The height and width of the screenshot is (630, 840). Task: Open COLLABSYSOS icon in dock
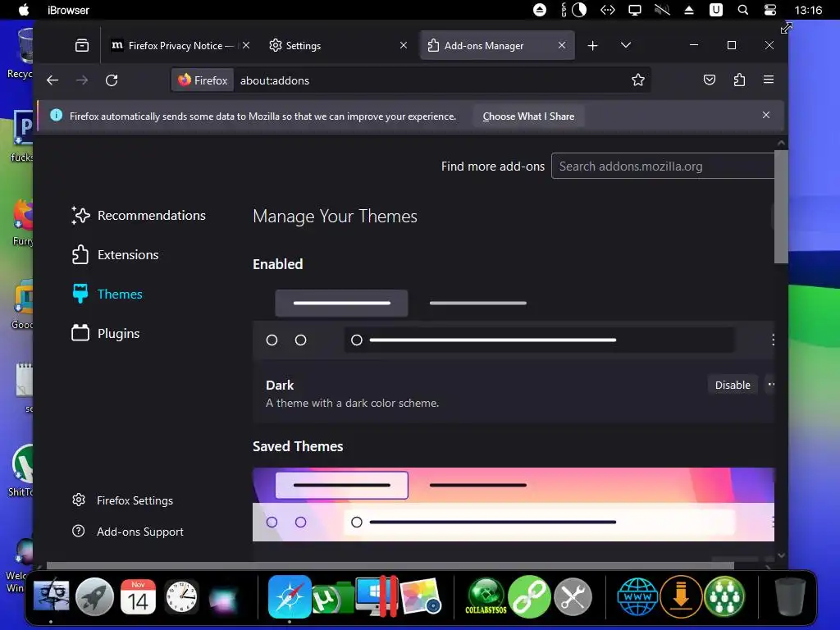pyautogui.click(x=486, y=596)
